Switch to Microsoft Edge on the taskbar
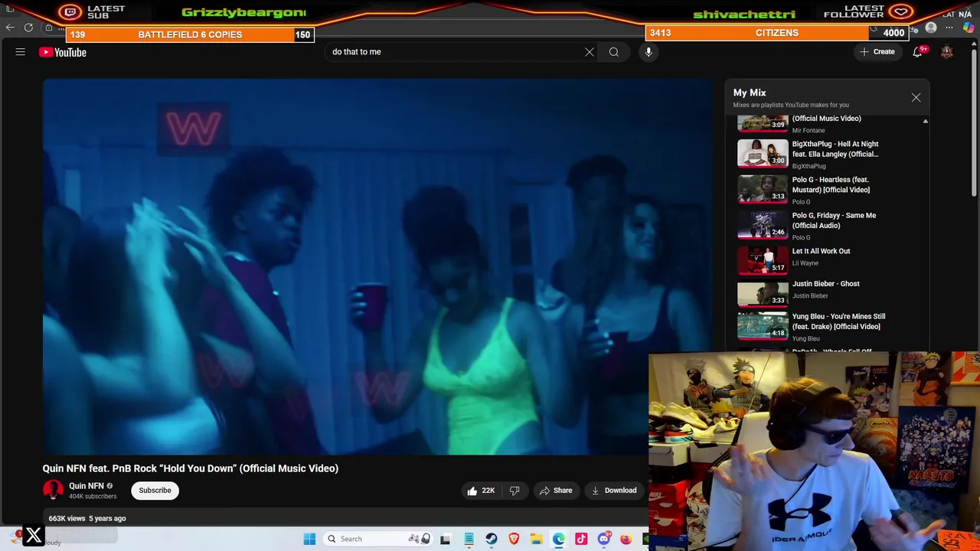Screen dimensions: 980x551 [x=559, y=539]
